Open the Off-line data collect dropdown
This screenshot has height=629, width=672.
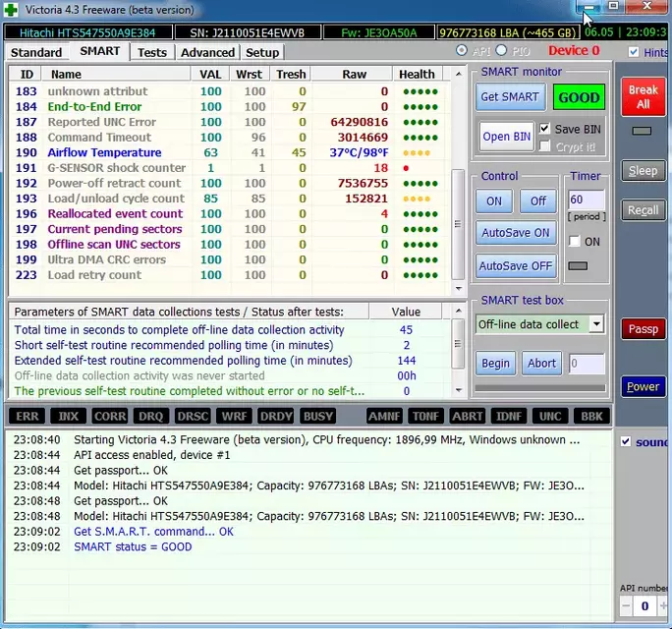click(x=596, y=324)
